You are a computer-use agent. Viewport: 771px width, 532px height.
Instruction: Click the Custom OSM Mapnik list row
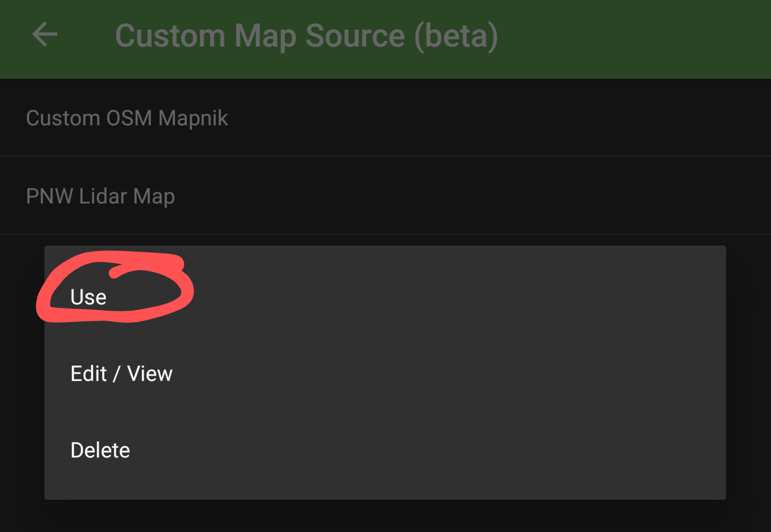pos(375,118)
